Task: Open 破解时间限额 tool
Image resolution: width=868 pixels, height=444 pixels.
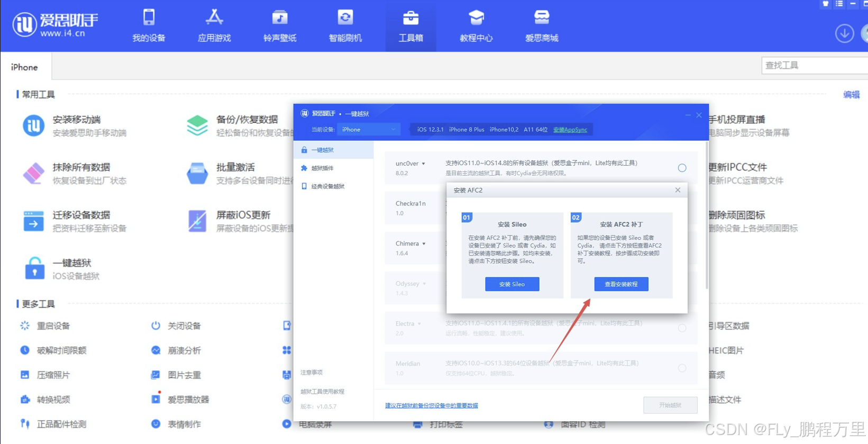Action: pyautogui.click(x=53, y=350)
